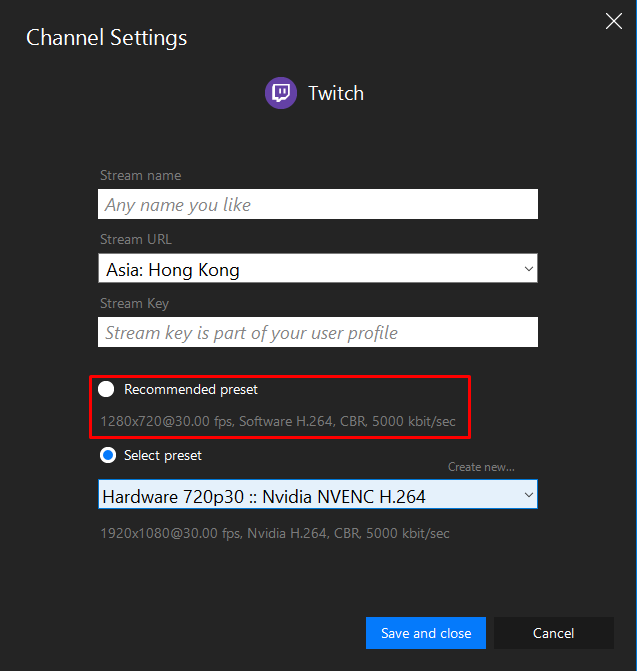Expand the Hardware 720p30 preset dropdown
This screenshot has width=637, height=671.
tap(318, 494)
